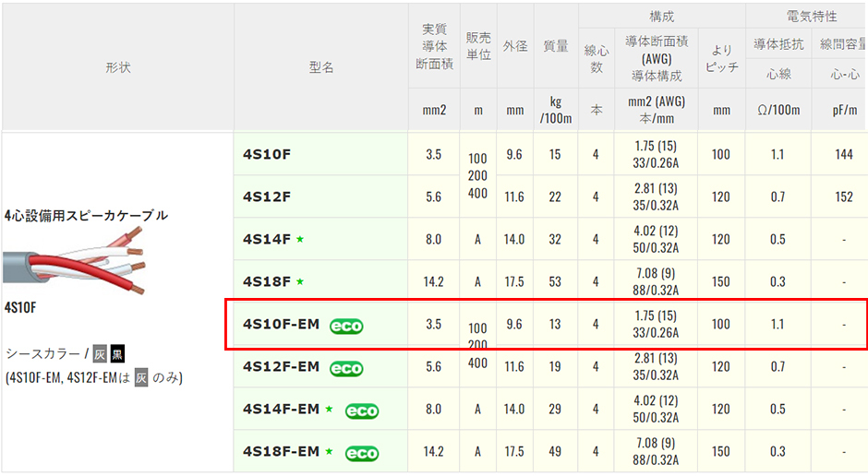
Task: Click the green star next to 4S14F
Action: pyautogui.click(x=300, y=239)
